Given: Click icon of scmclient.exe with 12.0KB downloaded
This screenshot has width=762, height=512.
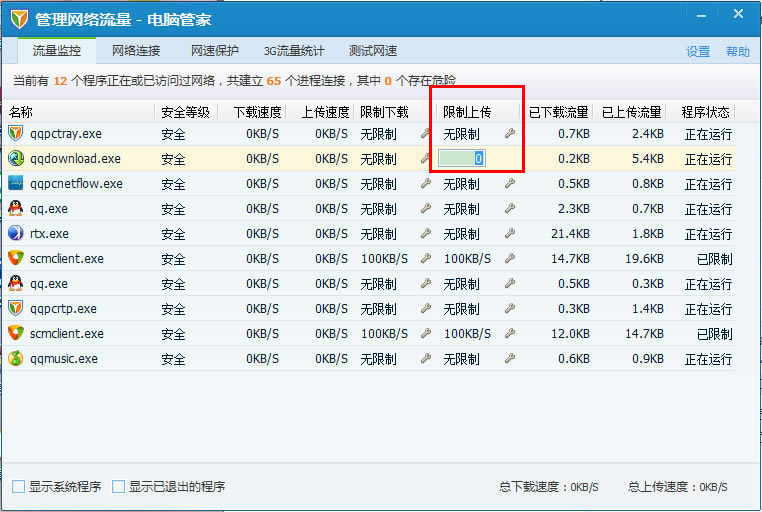Looking at the screenshot, I should 16,333.
